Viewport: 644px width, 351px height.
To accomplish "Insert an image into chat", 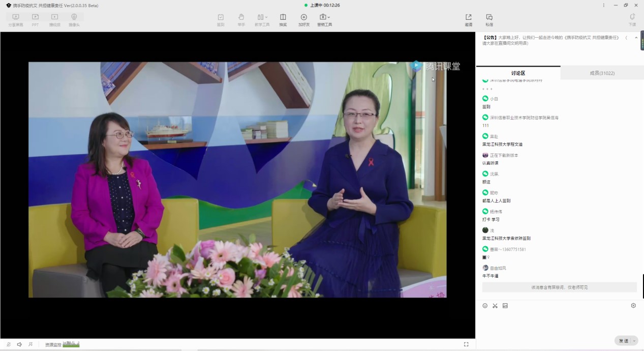I will [x=505, y=306].
